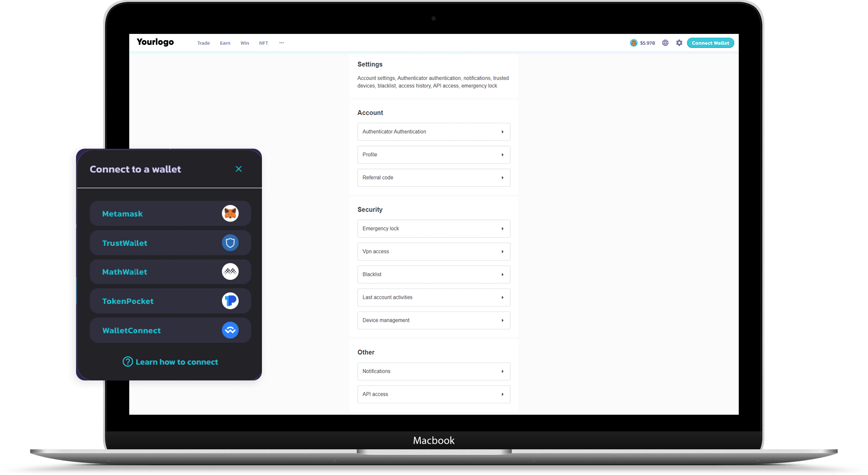Screen dimensions: 868x475
Task: Click the globe/language icon in navbar
Action: pos(666,43)
